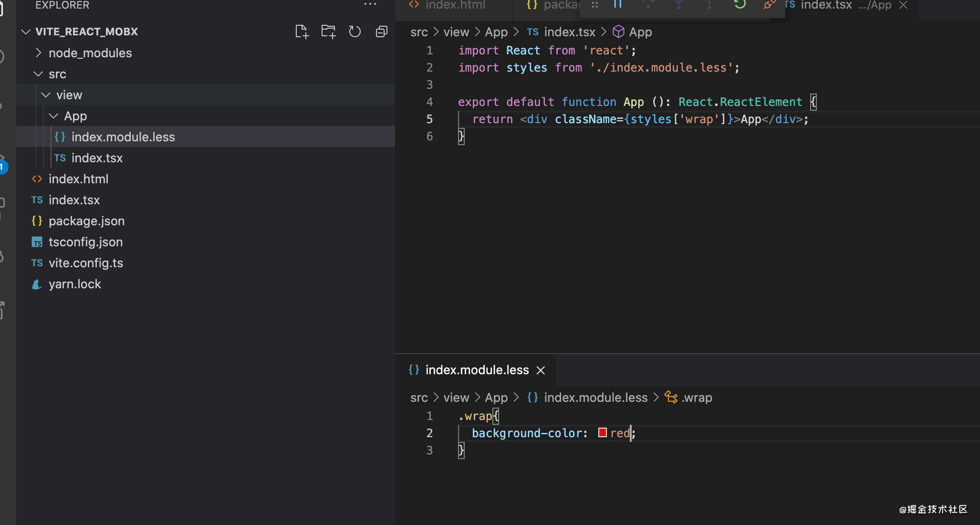Click the yellow braces icon beside package.json
The width and height of the screenshot is (980, 525).
click(37, 221)
